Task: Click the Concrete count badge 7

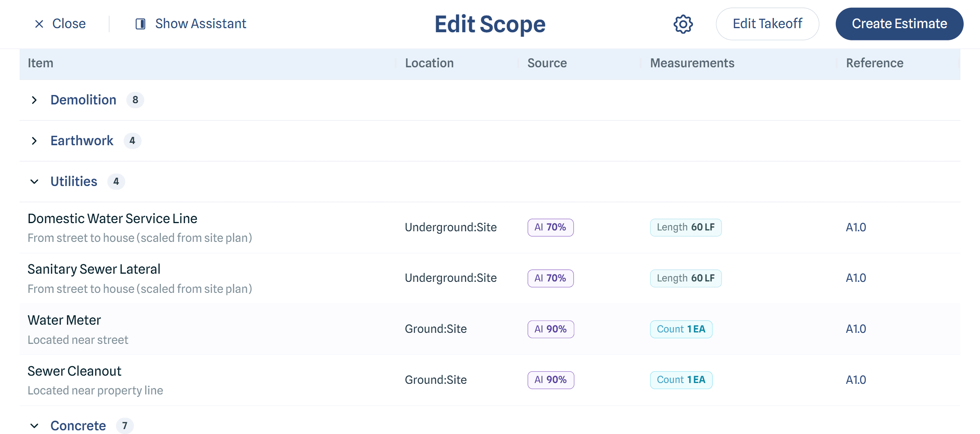Action: [x=125, y=426]
